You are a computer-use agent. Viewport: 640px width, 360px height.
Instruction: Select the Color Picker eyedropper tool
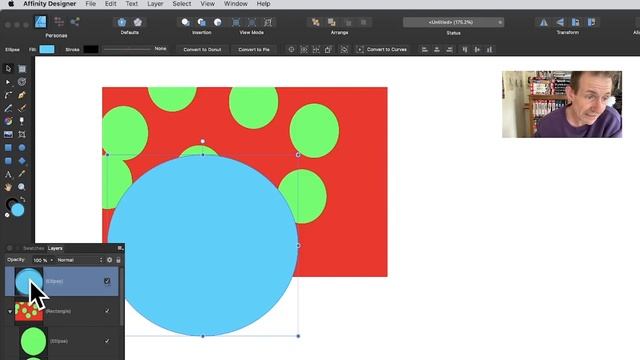click(x=22, y=174)
